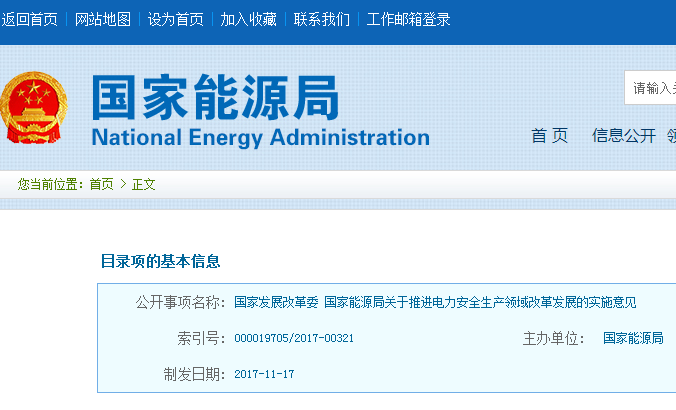
Task: Click 首页 in the breadcrumb trail
Action: pos(101,184)
